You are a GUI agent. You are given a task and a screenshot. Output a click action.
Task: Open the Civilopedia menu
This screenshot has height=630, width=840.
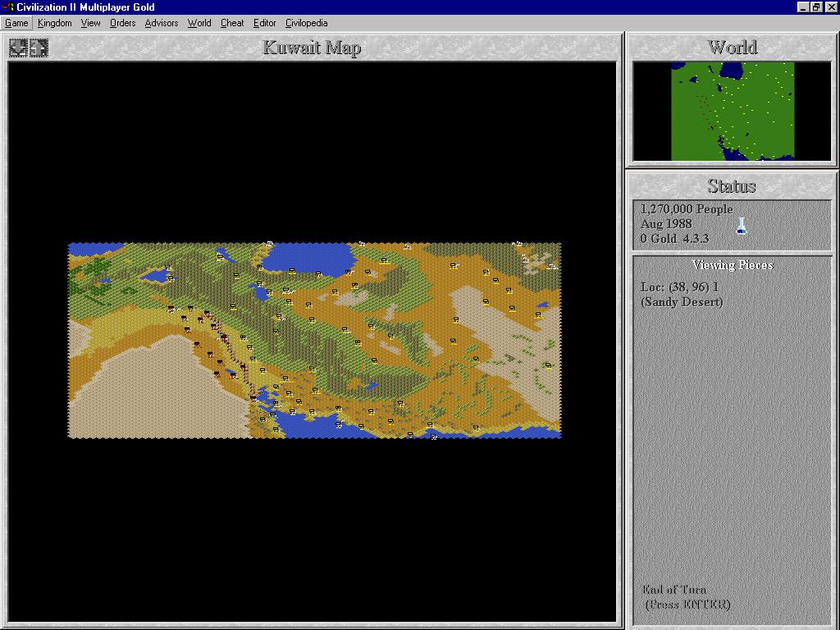point(306,23)
